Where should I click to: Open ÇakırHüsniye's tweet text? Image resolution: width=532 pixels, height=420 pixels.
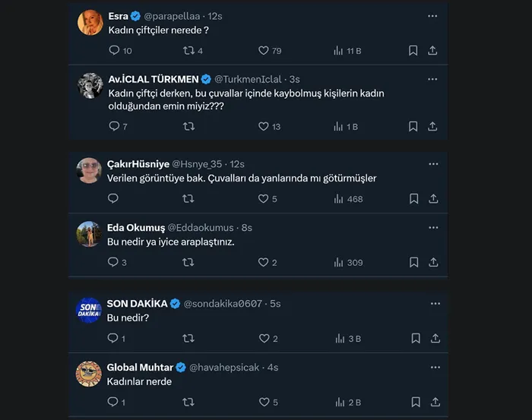click(x=242, y=178)
